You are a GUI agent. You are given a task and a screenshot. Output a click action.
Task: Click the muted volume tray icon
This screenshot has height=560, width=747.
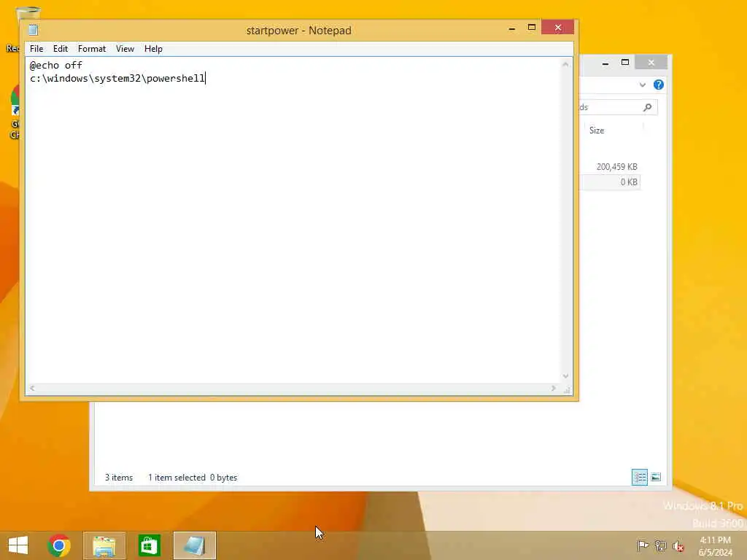click(678, 546)
